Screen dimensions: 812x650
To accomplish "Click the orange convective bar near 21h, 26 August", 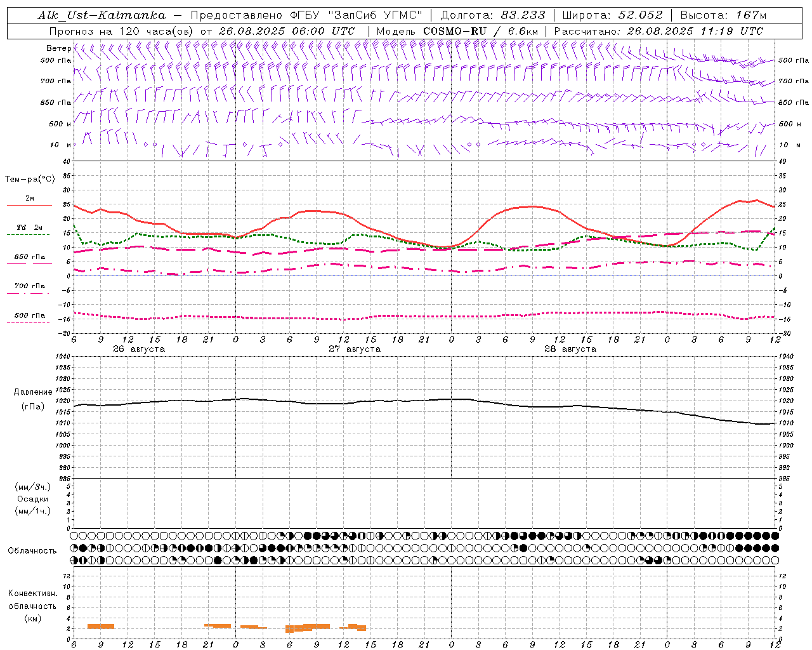I will pos(218,625).
